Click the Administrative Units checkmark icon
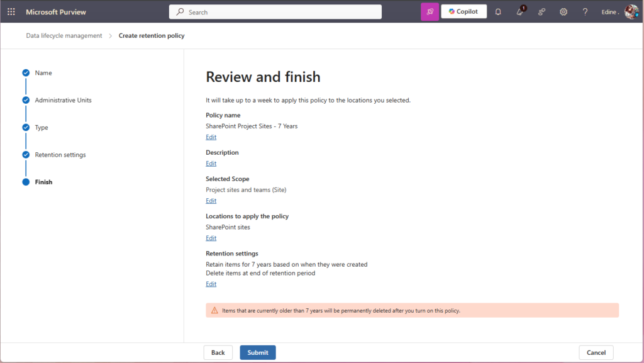This screenshot has width=644, height=363. 26,100
